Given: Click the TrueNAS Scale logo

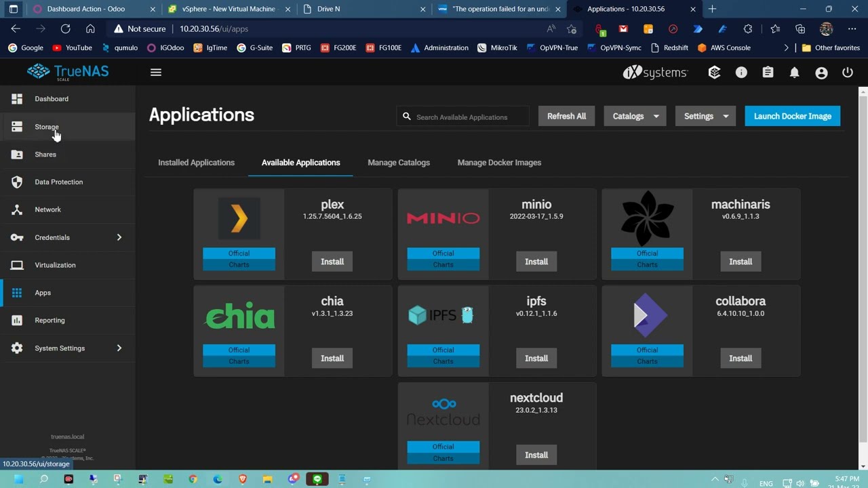Looking at the screenshot, I should tap(68, 72).
